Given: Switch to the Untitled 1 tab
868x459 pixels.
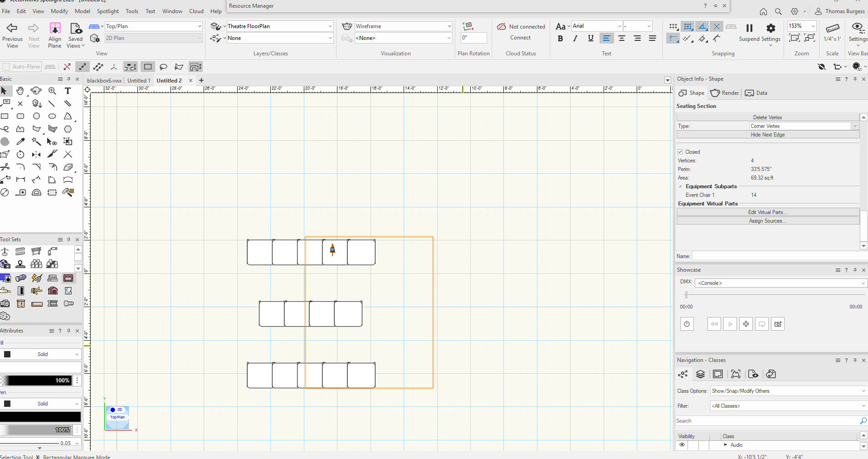Looking at the screenshot, I should click(x=138, y=81).
